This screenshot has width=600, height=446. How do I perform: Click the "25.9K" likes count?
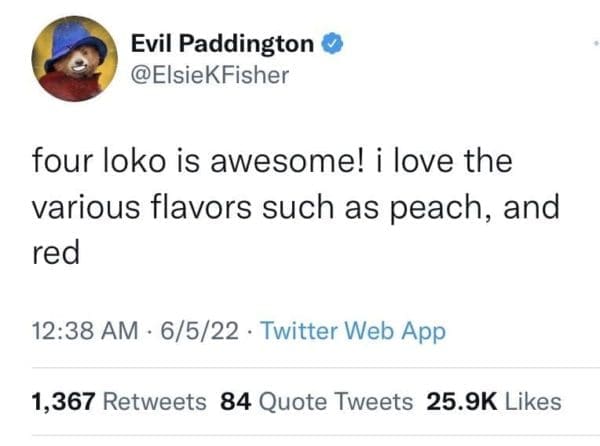462,402
